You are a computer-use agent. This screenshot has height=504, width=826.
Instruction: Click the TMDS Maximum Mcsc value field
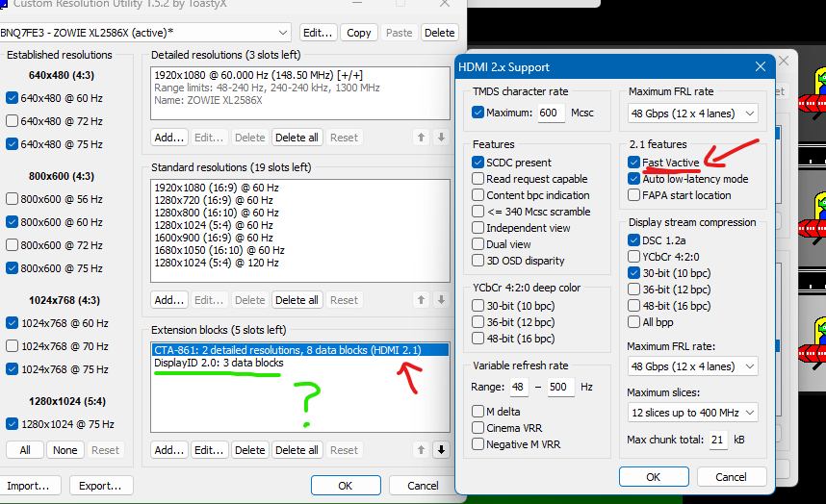[551, 113]
